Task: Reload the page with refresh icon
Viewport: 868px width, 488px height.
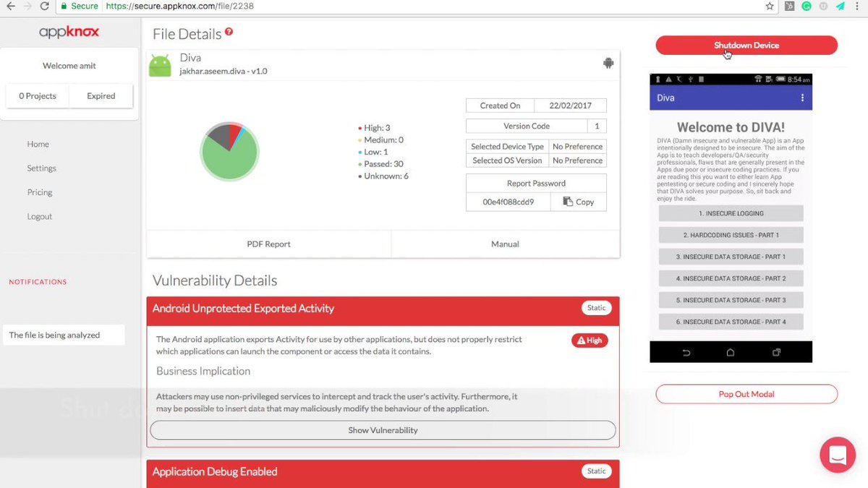Action: click(x=45, y=6)
